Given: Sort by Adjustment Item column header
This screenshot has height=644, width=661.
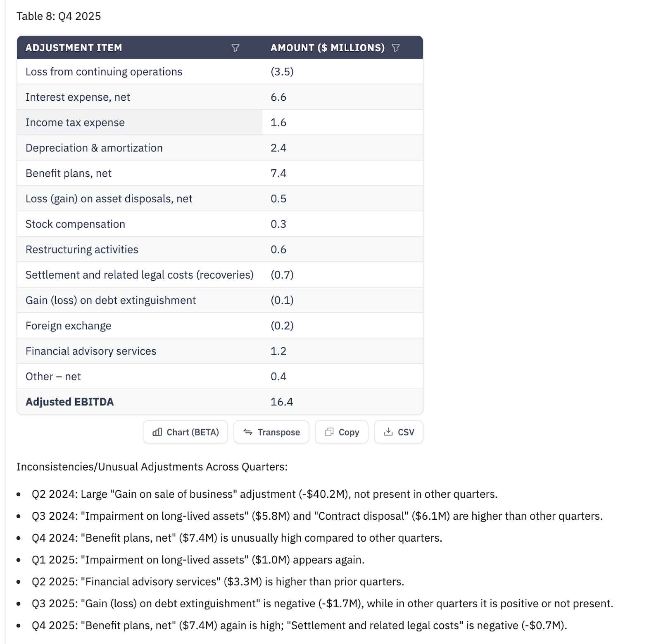Looking at the screenshot, I should point(74,48).
